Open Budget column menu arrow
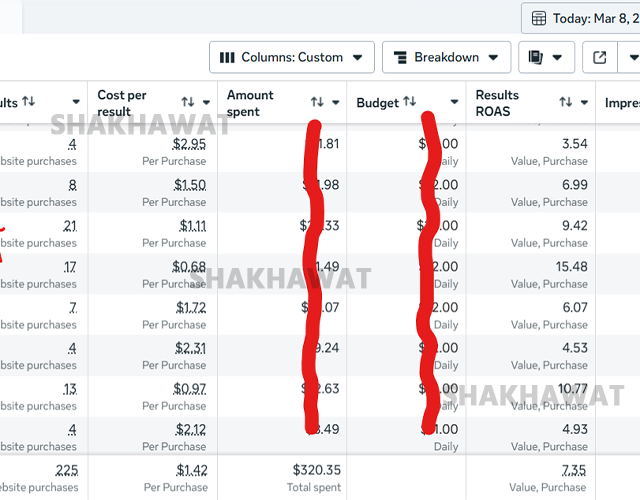Viewport: 640px width, 500px height. pyautogui.click(x=454, y=102)
